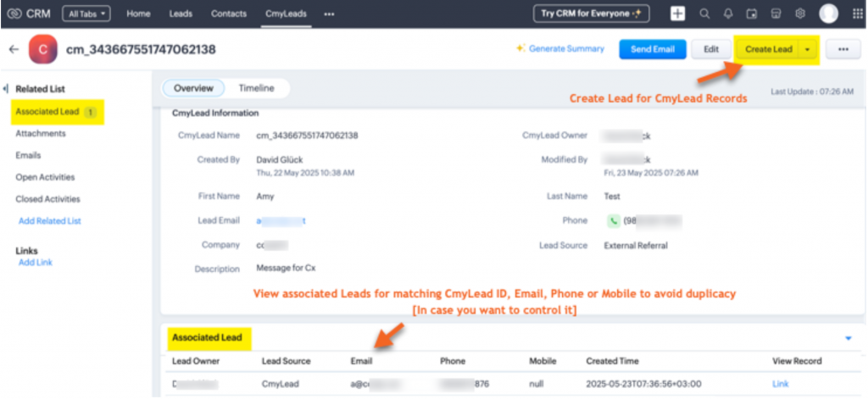Switch to the Timeline view
The width and height of the screenshot is (868, 399).
[255, 88]
